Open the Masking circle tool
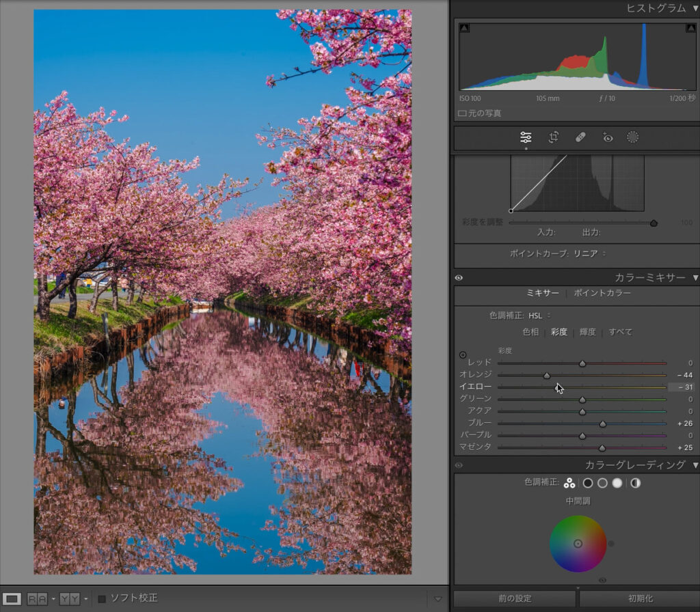The height and width of the screenshot is (612, 700). pos(633,137)
